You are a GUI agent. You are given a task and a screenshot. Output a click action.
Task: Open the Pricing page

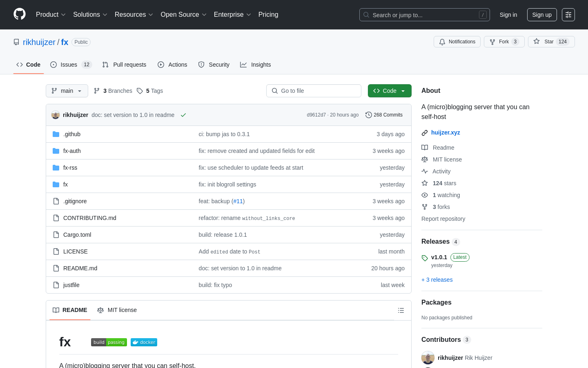[x=268, y=15]
